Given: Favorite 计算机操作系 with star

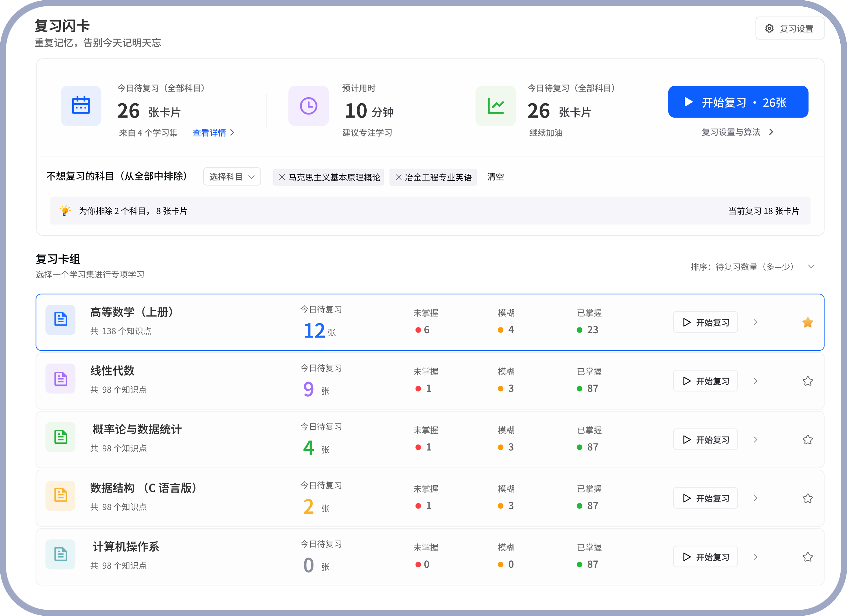Looking at the screenshot, I should pos(808,557).
